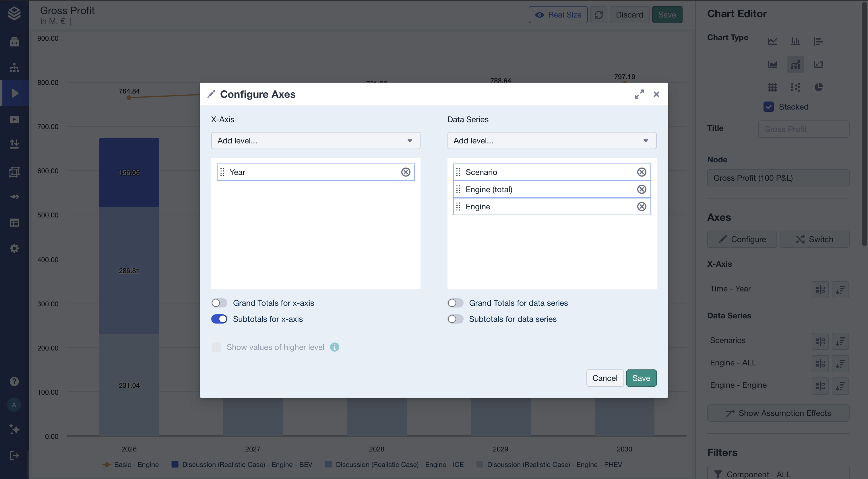
Task: Turn off Subtotals for x-axis
Action: coord(219,319)
